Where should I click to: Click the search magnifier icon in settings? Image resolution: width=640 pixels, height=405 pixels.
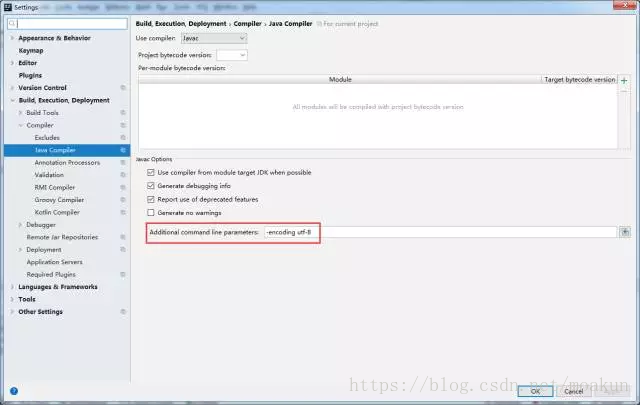pyautogui.click(x=12, y=24)
